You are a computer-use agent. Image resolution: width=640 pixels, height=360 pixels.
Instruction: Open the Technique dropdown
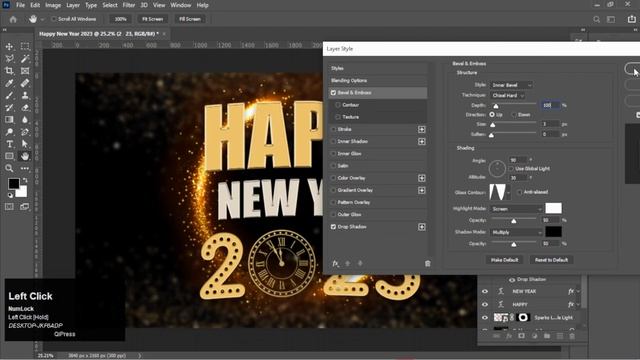(x=507, y=96)
